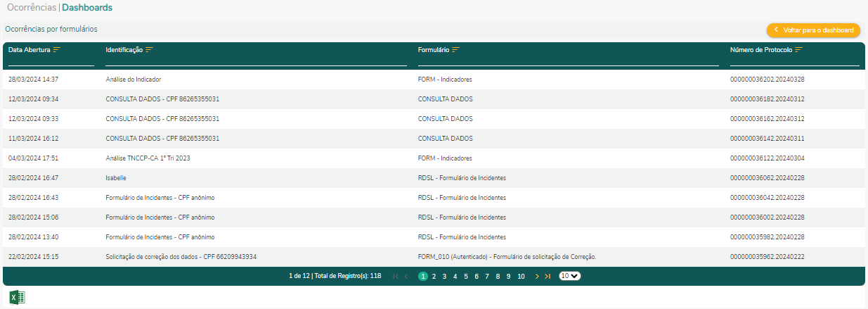
Task: Click Número de Protocolo filter field
Action: click(794, 61)
